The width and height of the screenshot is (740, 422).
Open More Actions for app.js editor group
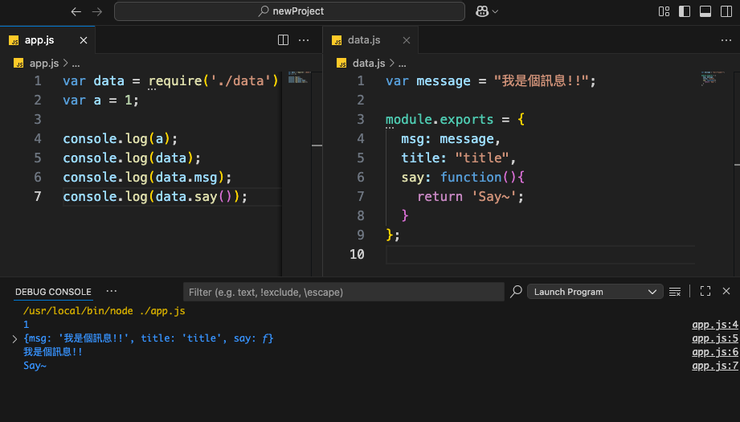[x=304, y=40]
